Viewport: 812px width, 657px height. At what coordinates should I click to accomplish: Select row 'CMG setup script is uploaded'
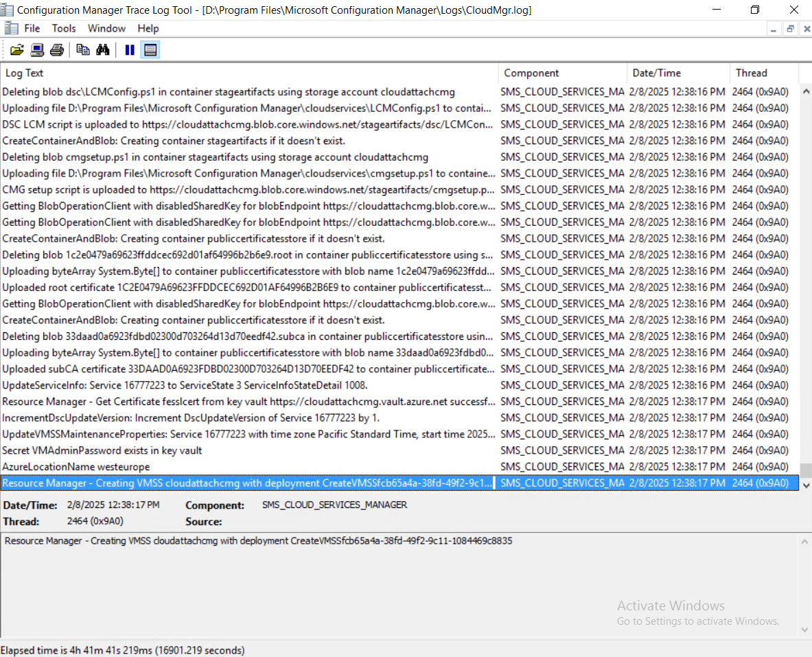click(x=399, y=189)
